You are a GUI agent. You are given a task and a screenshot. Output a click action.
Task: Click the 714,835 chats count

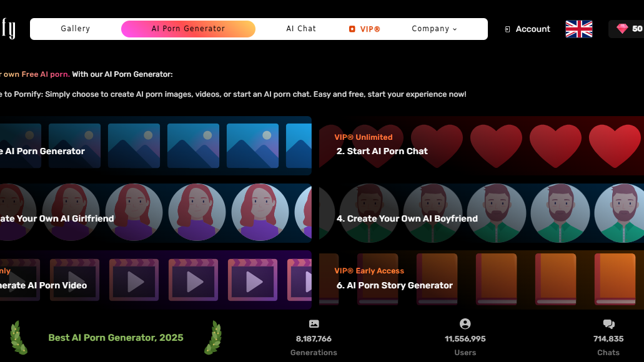(608, 339)
